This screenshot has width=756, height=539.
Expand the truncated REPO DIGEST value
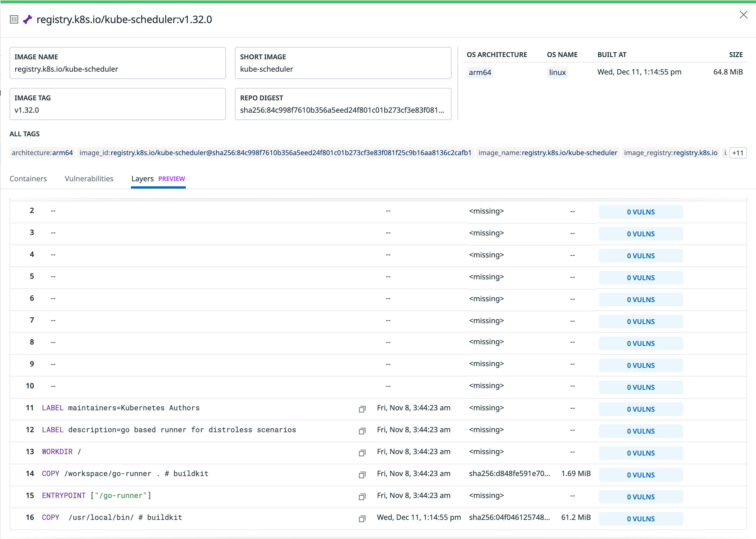[x=343, y=110]
